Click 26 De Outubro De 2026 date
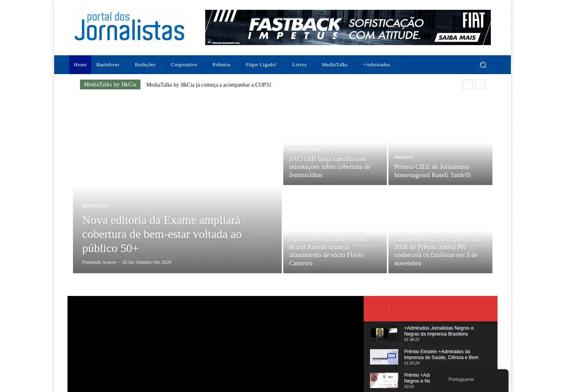The image size is (565, 392). click(x=147, y=262)
